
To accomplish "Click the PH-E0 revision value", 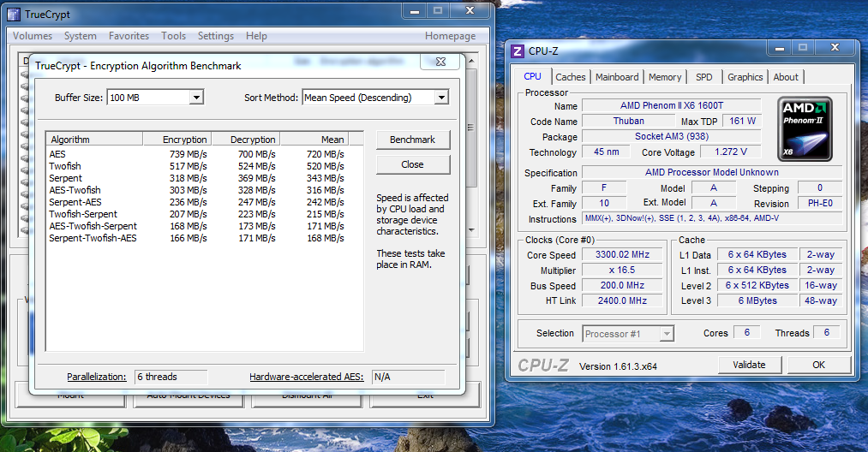I will [820, 203].
